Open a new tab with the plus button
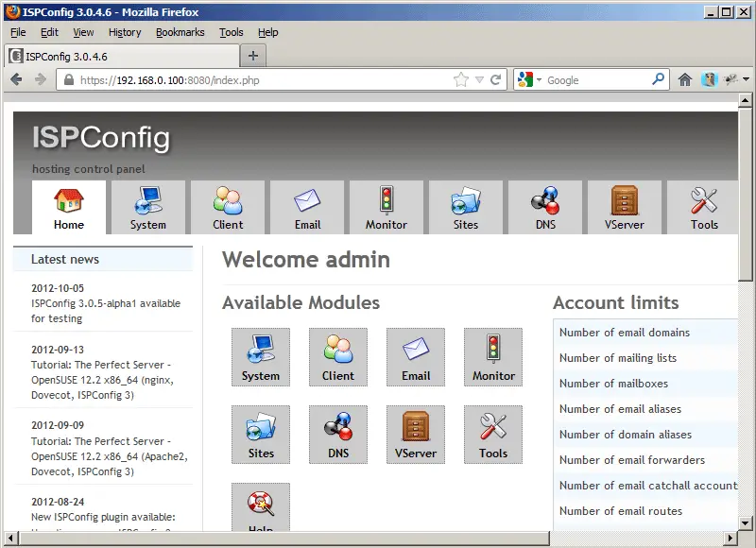The width and height of the screenshot is (756, 548). point(253,56)
